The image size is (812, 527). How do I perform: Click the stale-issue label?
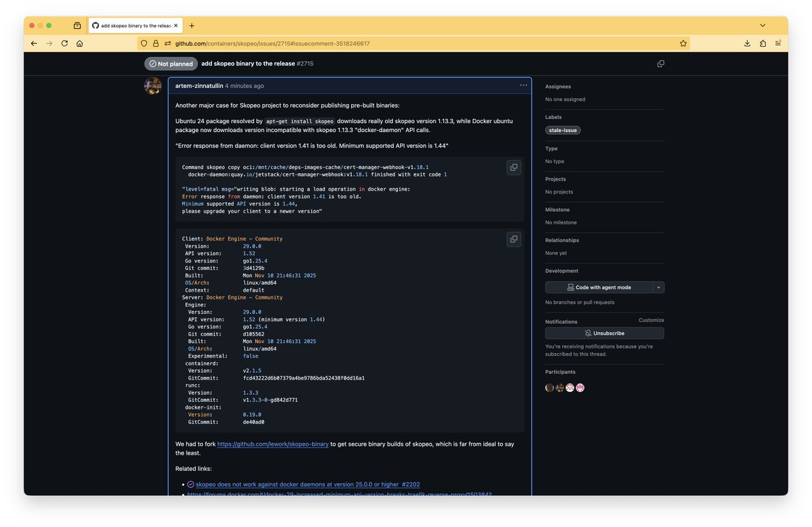pos(563,130)
